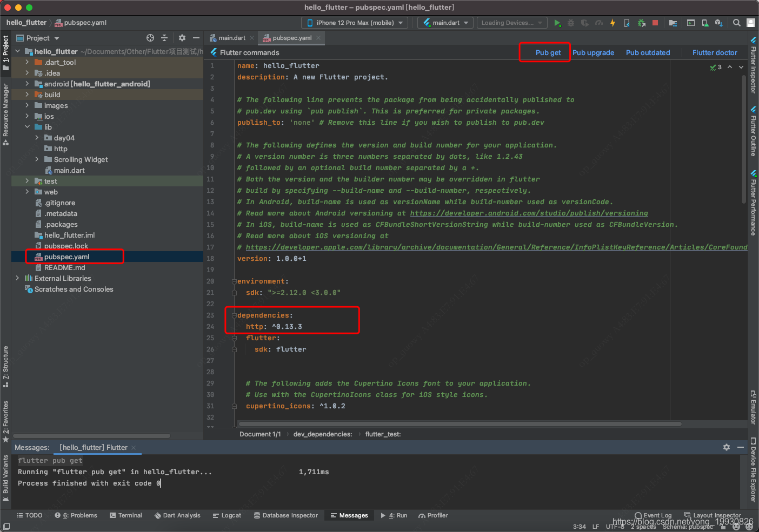Collapse all in Project panel
759x532 pixels.
click(164, 38)
